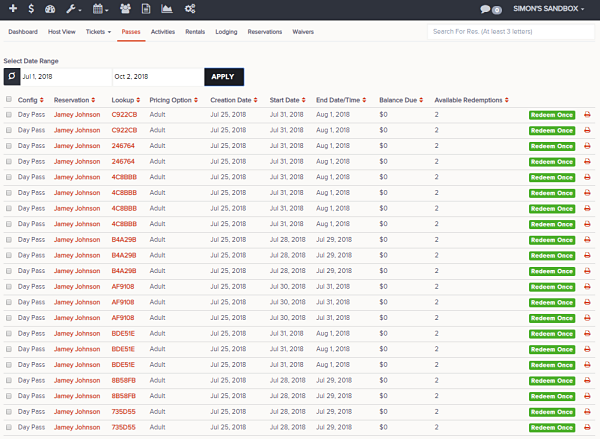Check the second B4A29B row checkbox

click(x=9, y=255)
